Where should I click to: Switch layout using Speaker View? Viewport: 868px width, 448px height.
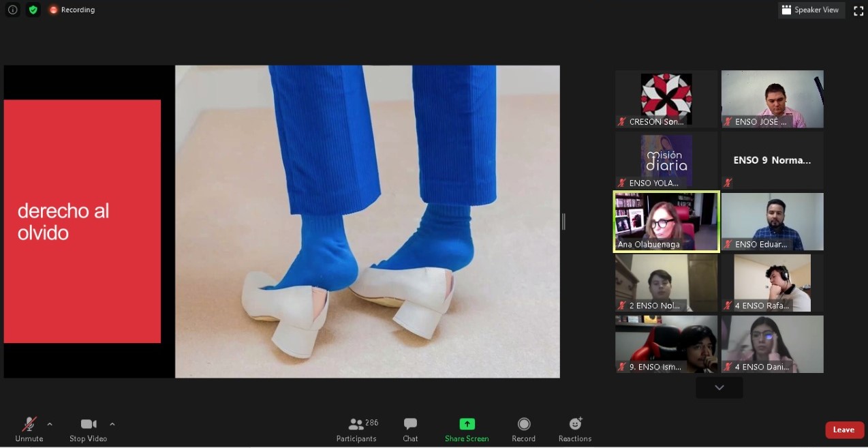click(811, 10)
